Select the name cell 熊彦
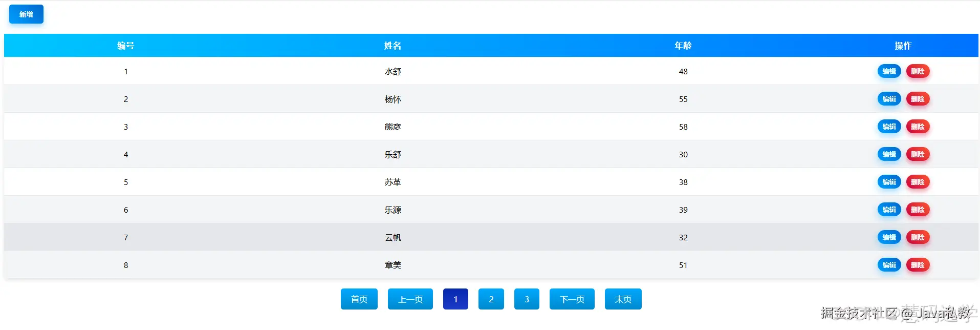The height and width of the screenshot is (330, 980). pos(393,127)
